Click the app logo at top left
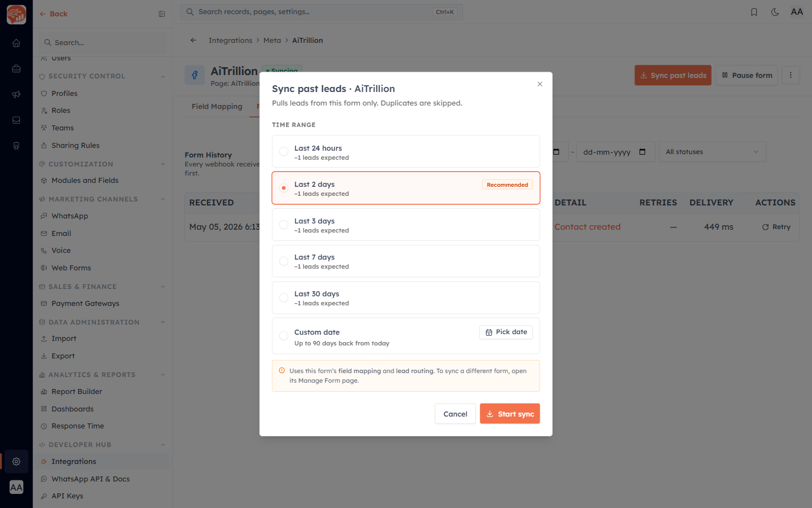812x508 pixels. coord(16,15)
